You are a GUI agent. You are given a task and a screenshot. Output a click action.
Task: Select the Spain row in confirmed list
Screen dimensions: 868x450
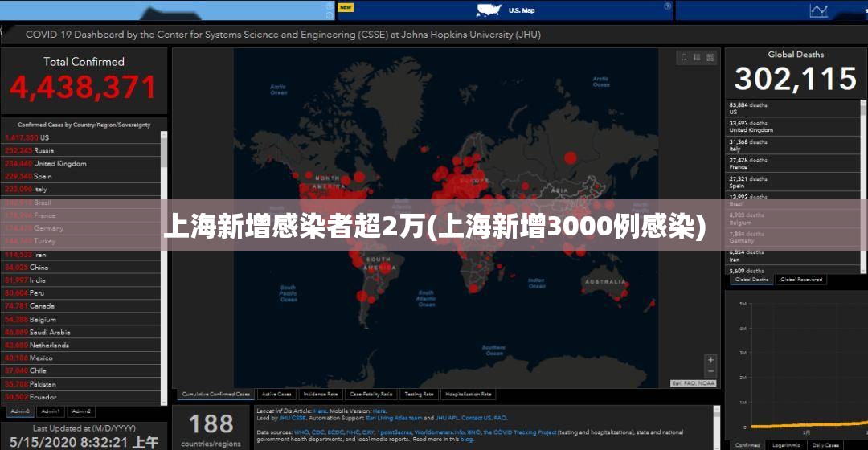pyautogui.click(x=82, y=176)
